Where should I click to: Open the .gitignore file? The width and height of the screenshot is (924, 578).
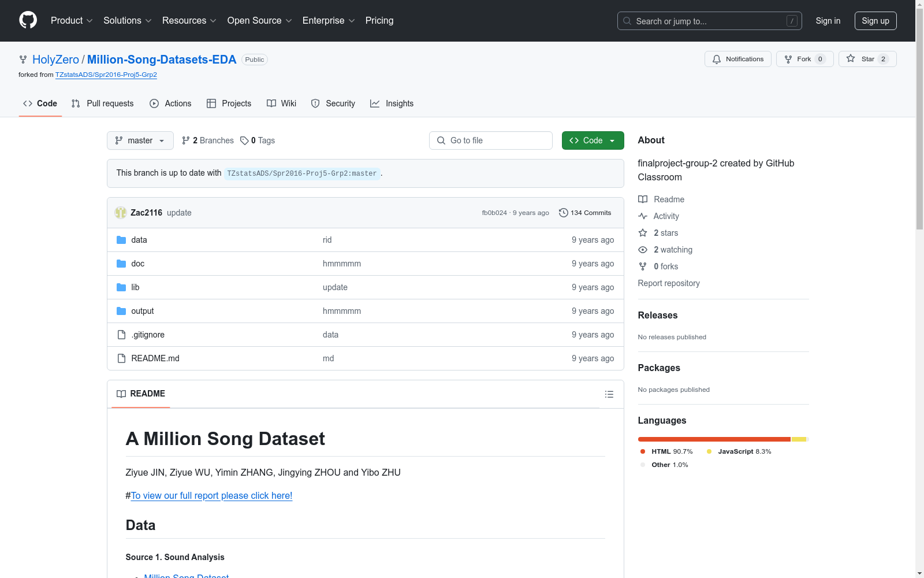tap(148, 335)
